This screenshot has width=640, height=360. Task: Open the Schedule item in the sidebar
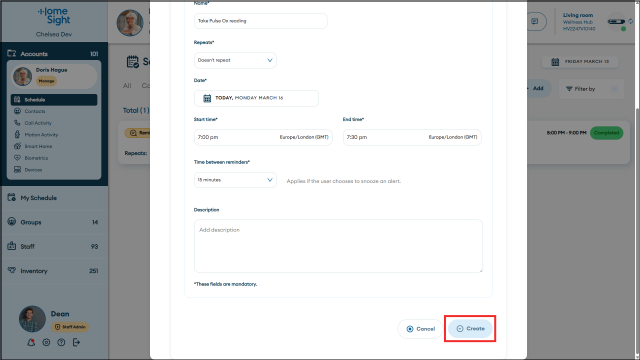click(x=54, y=100)
